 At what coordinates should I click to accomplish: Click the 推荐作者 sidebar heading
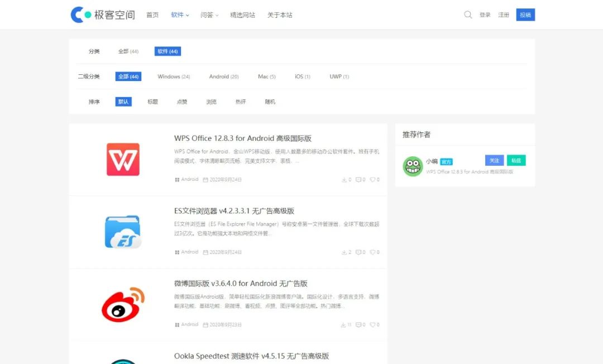(417, 135)
